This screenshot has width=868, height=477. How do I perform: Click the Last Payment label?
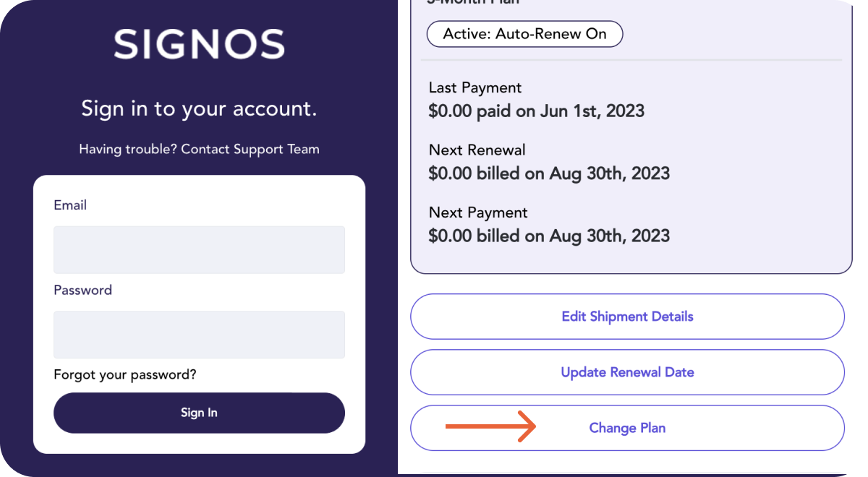[x=475, y=87]
